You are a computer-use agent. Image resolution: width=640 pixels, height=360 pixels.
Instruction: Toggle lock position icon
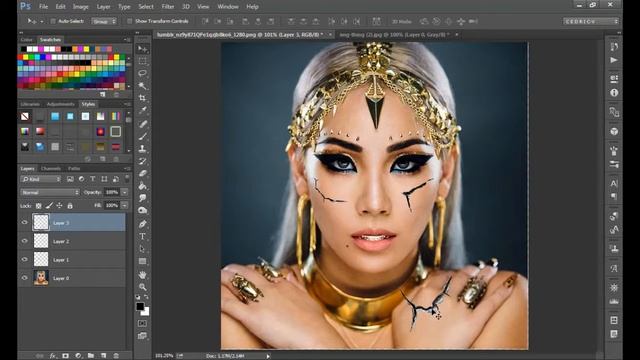59,206
